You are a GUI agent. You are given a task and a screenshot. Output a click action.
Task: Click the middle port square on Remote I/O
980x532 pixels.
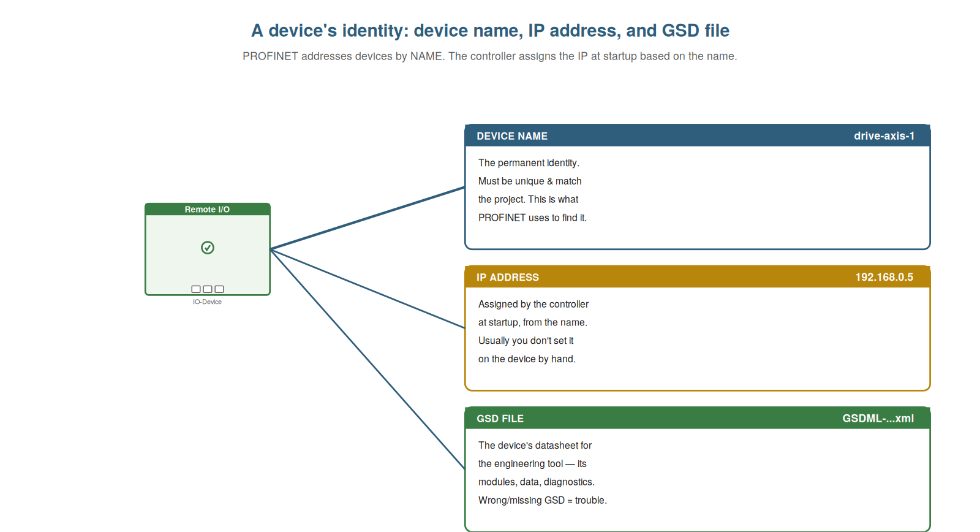click(x=208, y=289)
